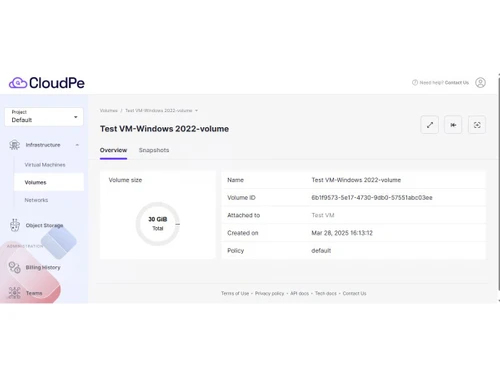Open the Project Default dropdown
The width and height of the screenshot is (500, 375).
(x=44, y=117)
